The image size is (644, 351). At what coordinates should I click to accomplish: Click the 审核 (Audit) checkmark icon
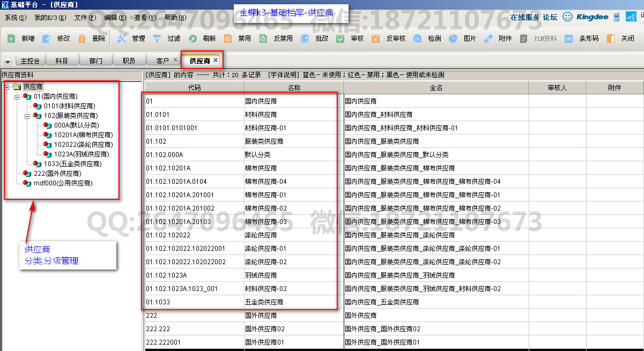click(340, 39)
